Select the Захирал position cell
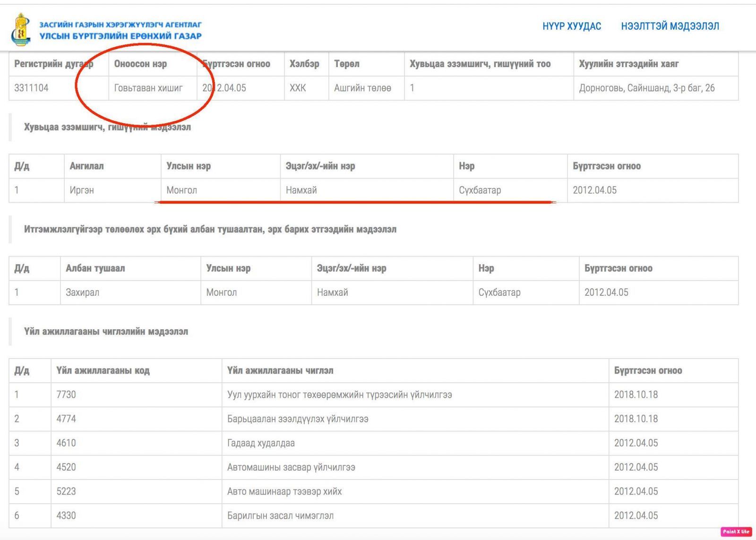Image resolution: width=756 pixels, height=540 pixels. click(83, 292)
